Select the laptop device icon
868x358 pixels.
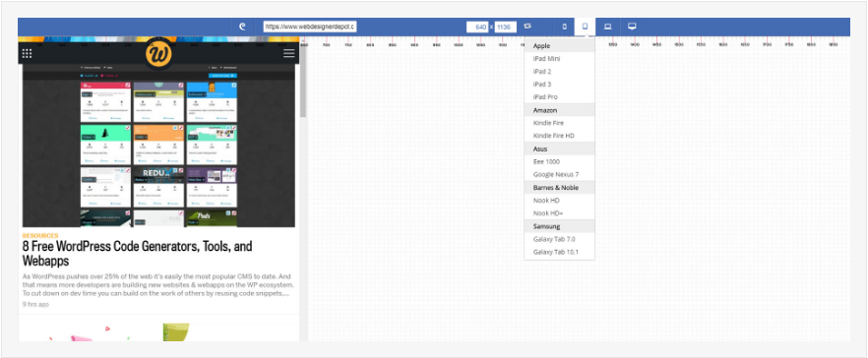[x=607, y=27]
